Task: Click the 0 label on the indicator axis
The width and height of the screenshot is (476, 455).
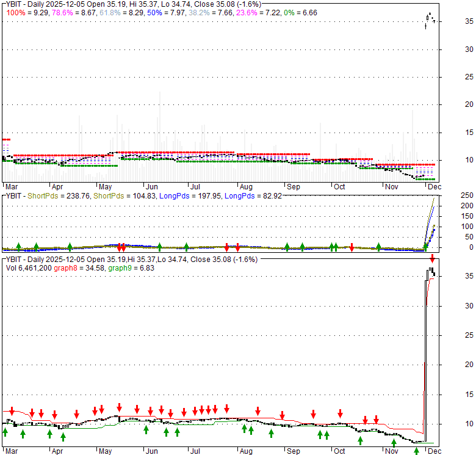Action: [471, 247]
